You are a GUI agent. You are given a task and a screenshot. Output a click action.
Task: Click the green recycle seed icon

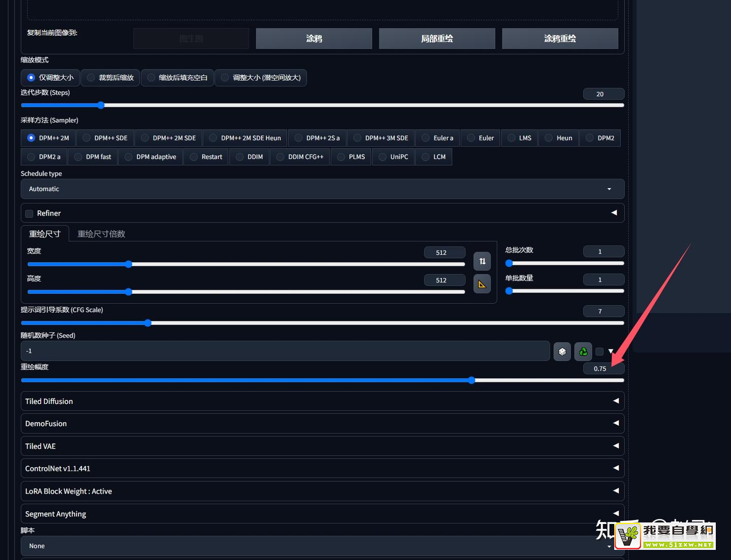point(583,352)
